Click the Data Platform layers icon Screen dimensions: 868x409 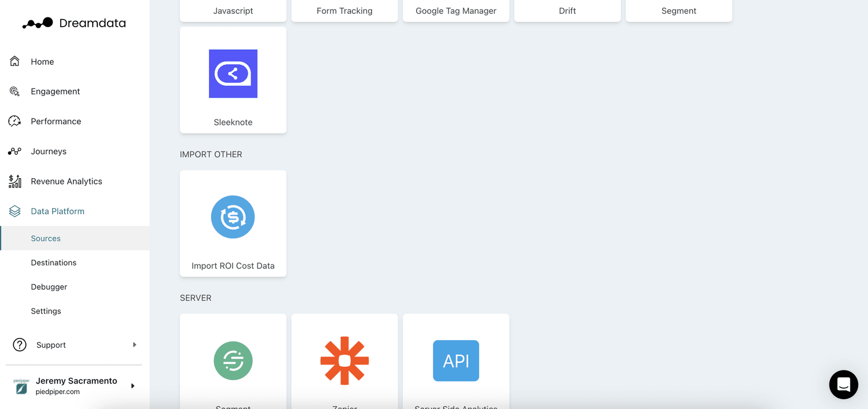(x=15, y=211)
